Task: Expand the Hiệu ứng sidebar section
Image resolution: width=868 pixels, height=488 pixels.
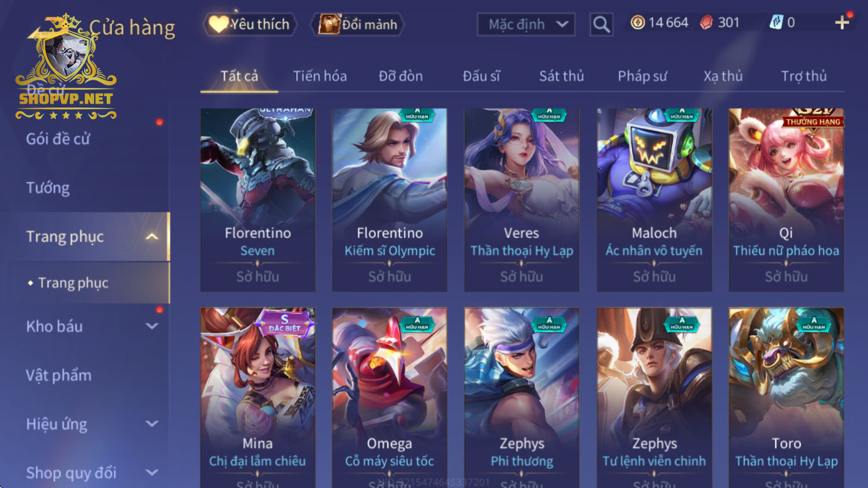Action: 151,424
